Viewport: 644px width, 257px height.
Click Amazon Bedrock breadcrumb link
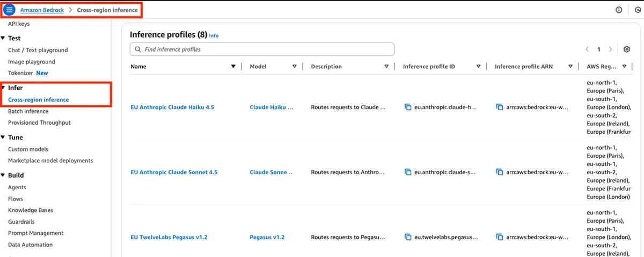tap(42, 10)
